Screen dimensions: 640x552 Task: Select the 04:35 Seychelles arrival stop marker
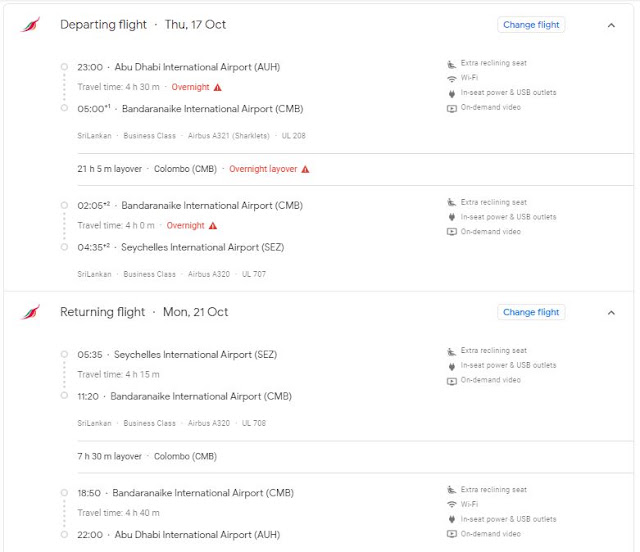coord(64,247)
